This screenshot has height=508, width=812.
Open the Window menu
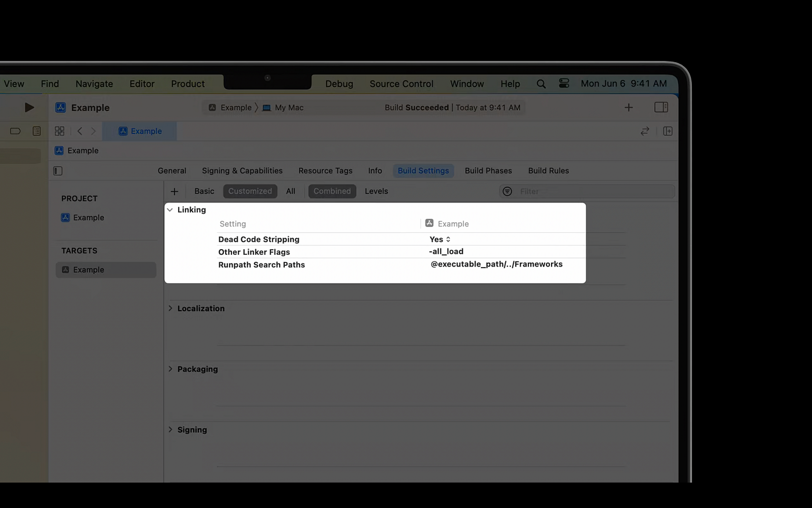pos(467,84)
